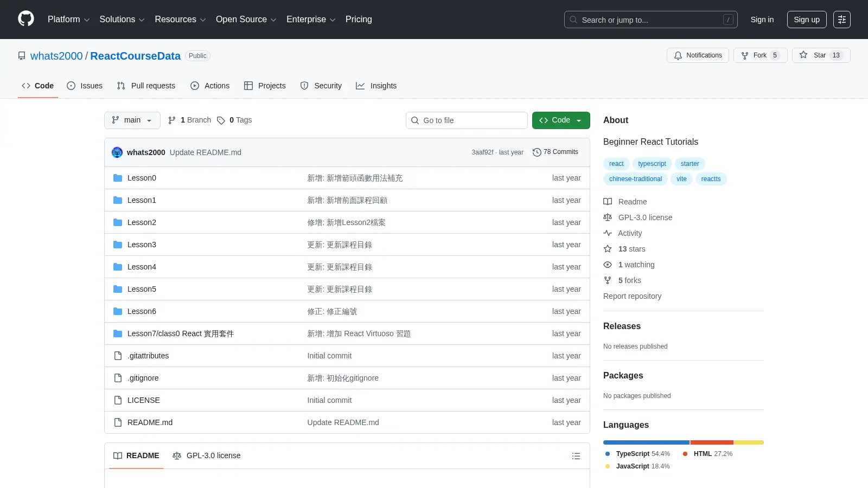Image resolution: width=868 pixels, height=488 pixels.
Task: Open the Insights tab
Action: pyautogui.click(x=376, y=86)
